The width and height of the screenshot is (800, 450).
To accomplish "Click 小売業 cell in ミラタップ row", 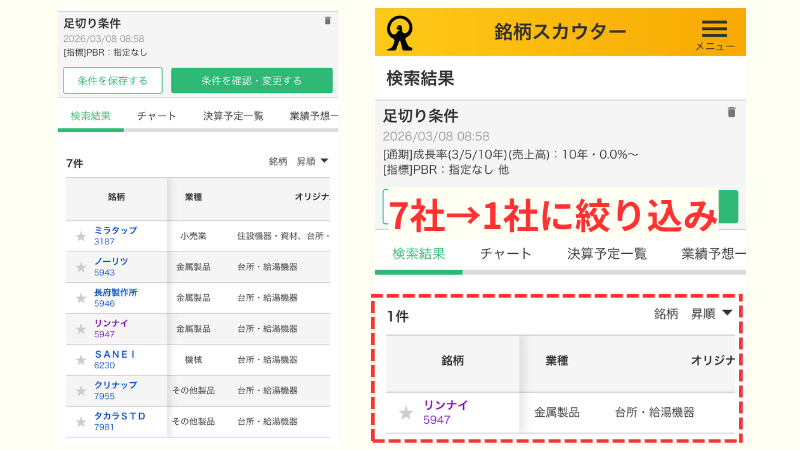I will pos(193,236).
